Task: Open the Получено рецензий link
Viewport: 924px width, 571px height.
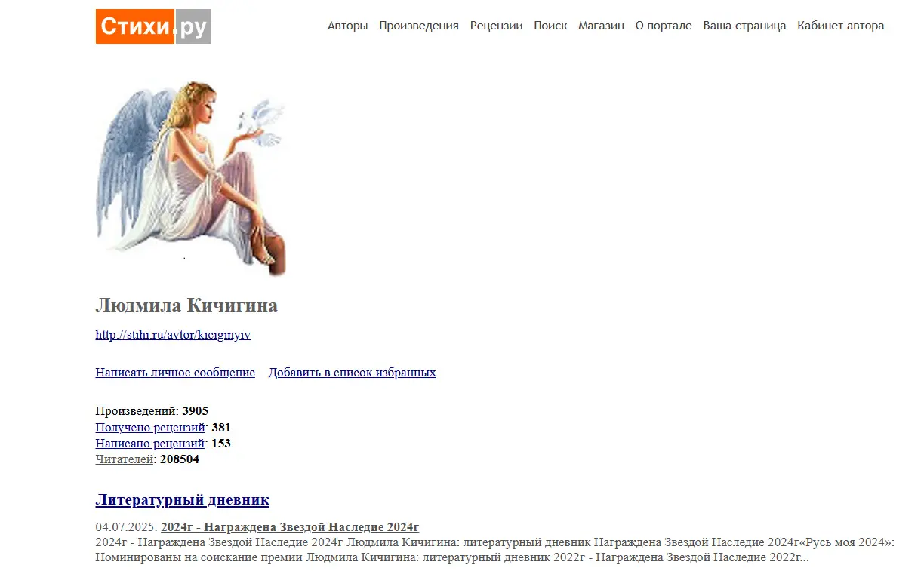Action: 150,428
